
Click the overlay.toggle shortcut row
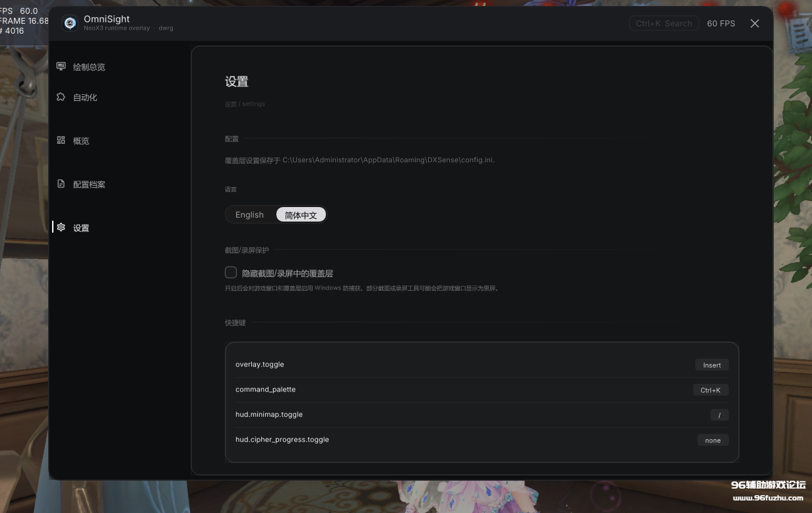point(482,365)
